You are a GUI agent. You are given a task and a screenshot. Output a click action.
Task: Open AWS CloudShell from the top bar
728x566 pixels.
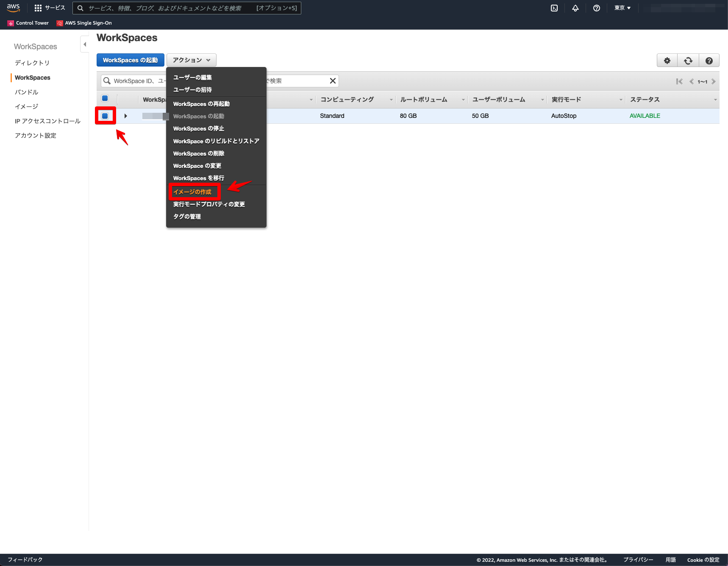click(554, 8)
